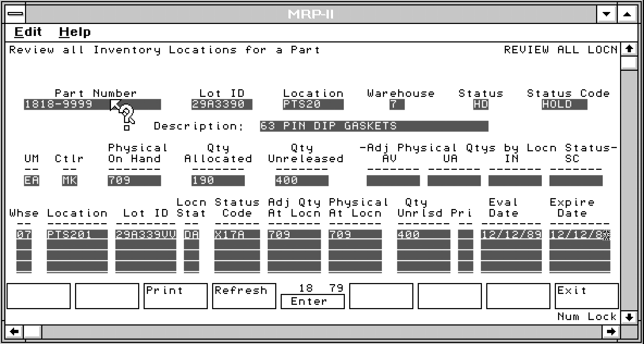Image resolution: width=644 pixels, height=344 pixels.
Task: Click the horizontal scrollbar left arrow
Action: point(15,331)
